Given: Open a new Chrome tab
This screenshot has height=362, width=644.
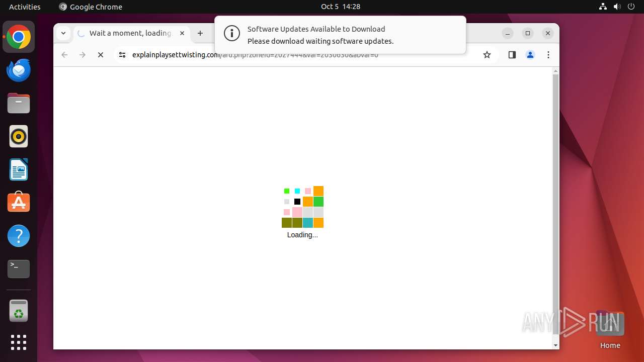Looking at the screenshot, I should pos(200,33).
